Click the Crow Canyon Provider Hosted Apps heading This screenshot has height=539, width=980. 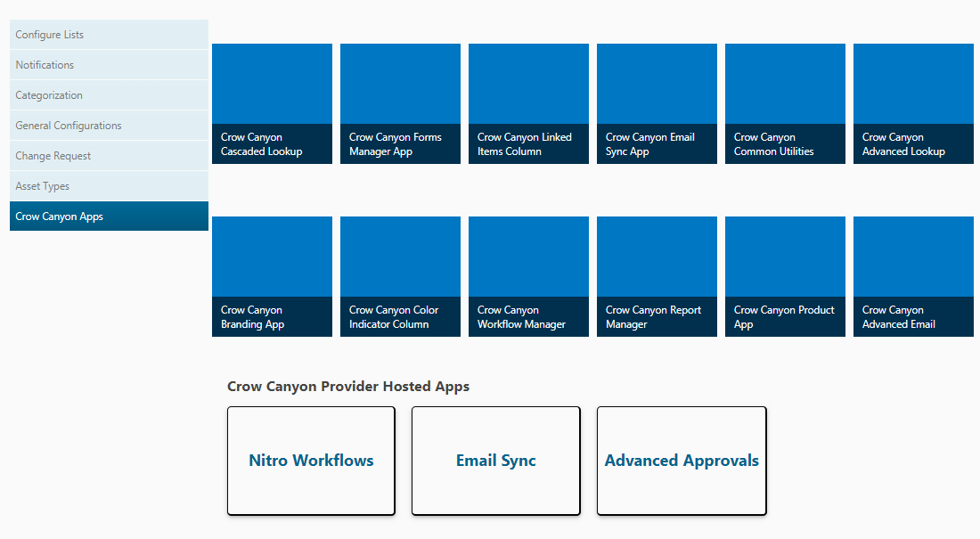pyautogui.click(x=348, y=387)
